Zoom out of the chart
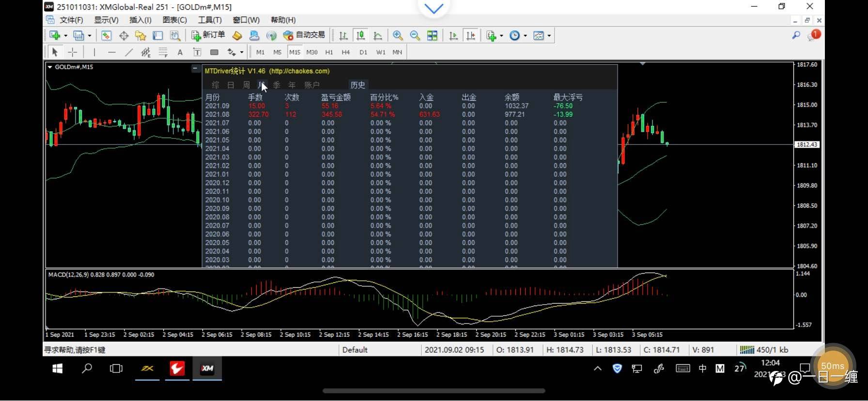This screenshot has height=401, width=868. click(x=415, y=35)
